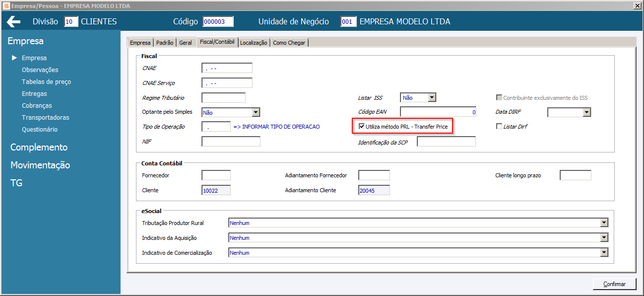Click the Confirmar button

pyautogui.click(x=615, y=284)
